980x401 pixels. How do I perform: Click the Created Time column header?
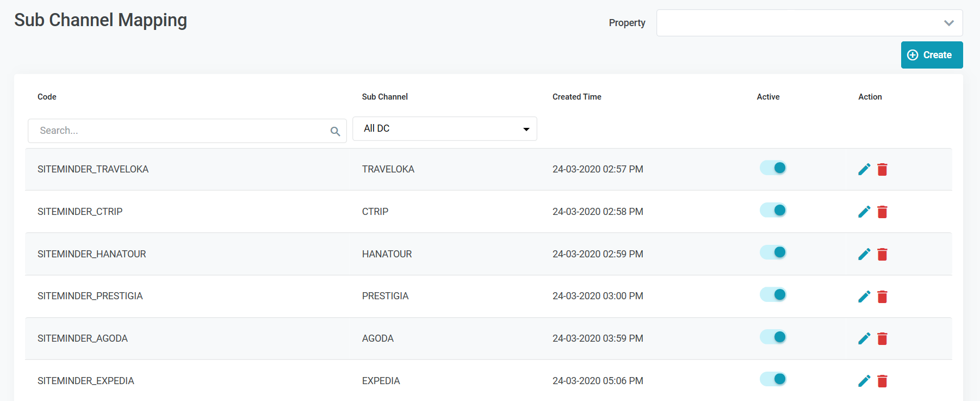[x=576, y=97]
